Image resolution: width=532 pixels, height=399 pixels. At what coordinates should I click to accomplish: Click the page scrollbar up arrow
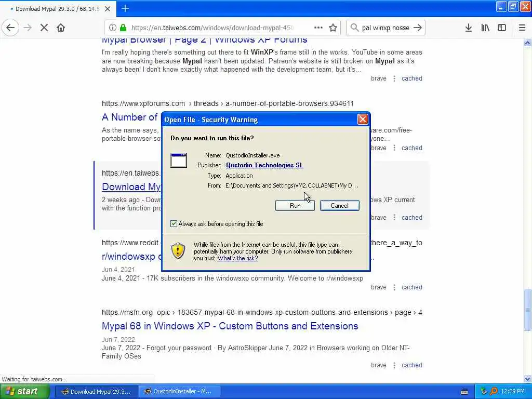point(527,43)
